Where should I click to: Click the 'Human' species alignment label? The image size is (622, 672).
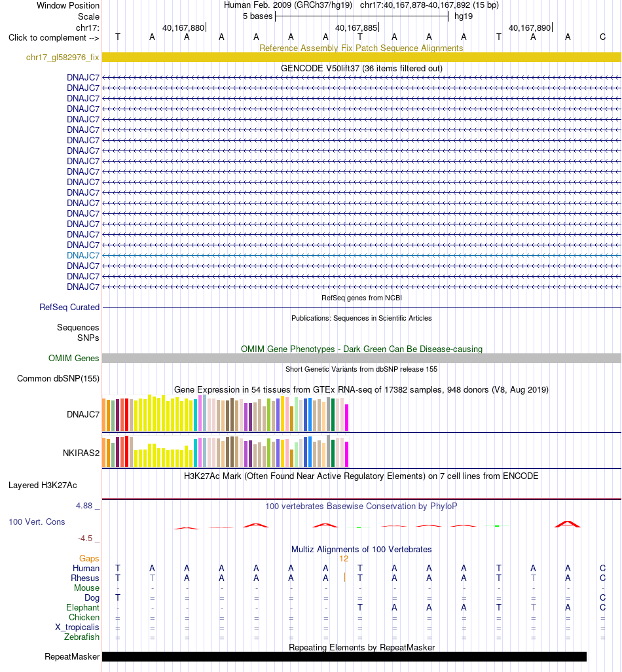[x=86, y=568]
